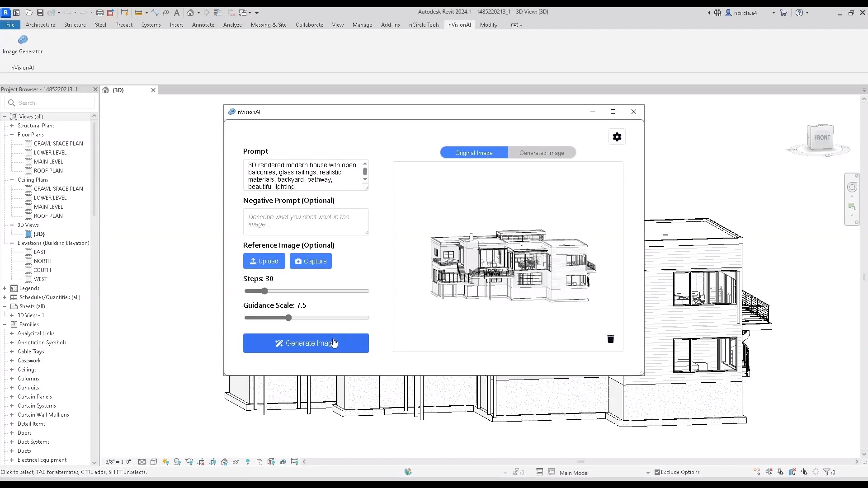
Task: Collapse the Floor Plans tree node
Action: 12,135
